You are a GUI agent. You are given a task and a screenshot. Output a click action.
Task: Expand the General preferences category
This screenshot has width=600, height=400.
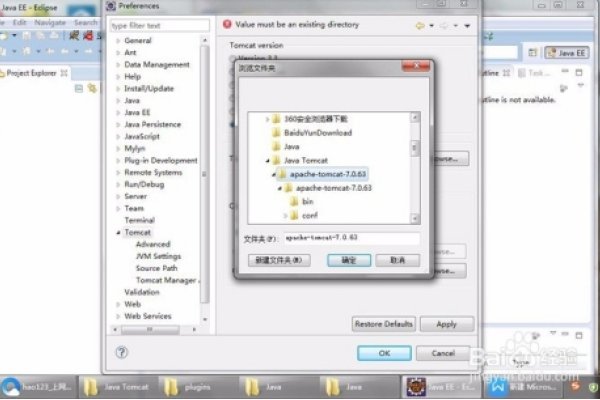pyautogui.click(x=118, y=41)
